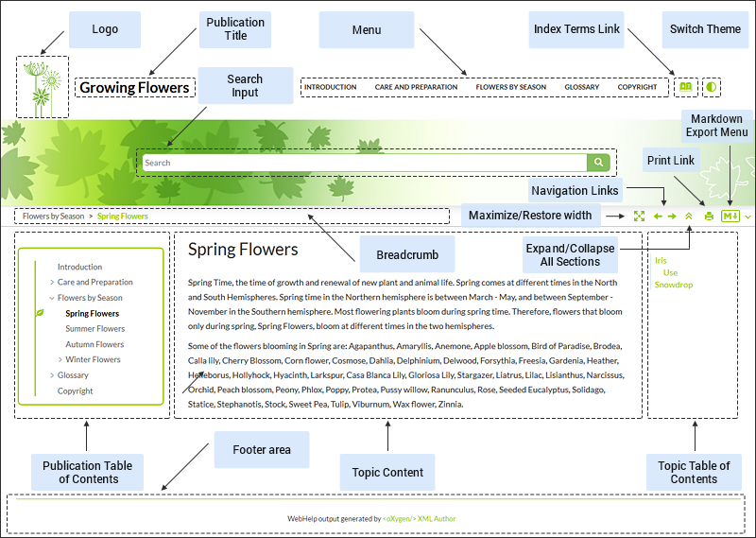Maximize the topic content width
This screenshot has height=538, width=756.
click(x=640, y=217)
